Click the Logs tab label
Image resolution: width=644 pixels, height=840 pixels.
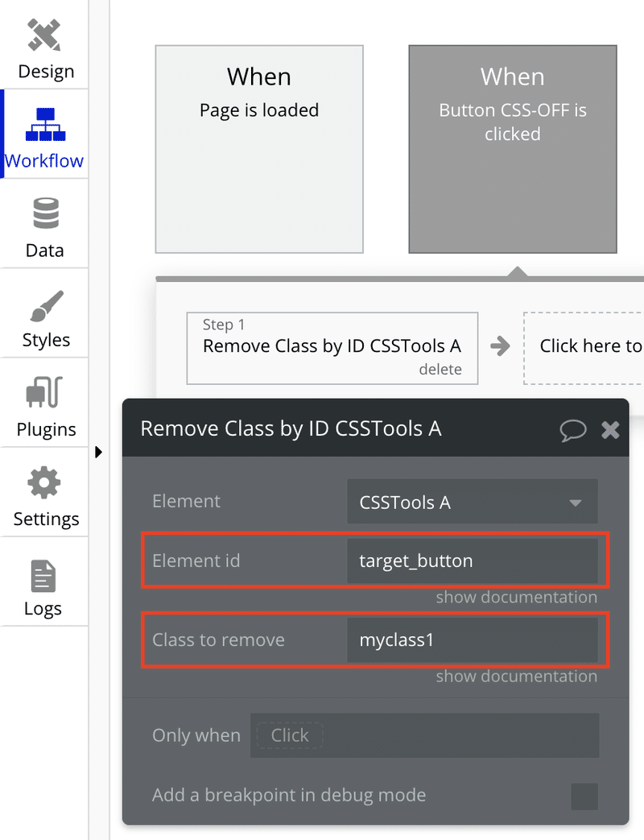(43, 609)
